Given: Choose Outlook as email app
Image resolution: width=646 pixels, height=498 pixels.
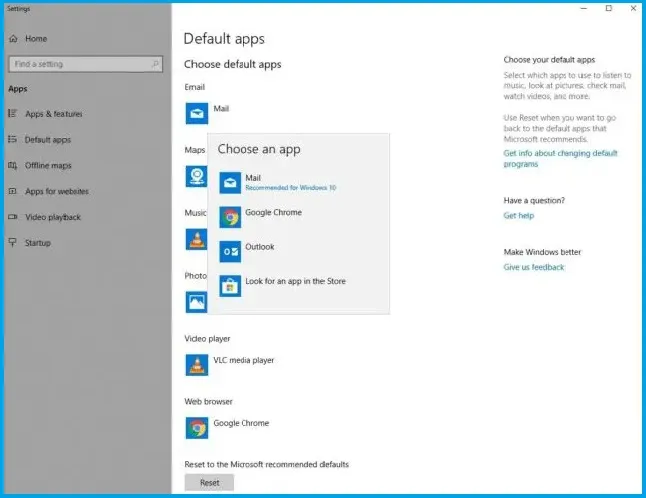Looking at the screenshot, I should [298, 252].
